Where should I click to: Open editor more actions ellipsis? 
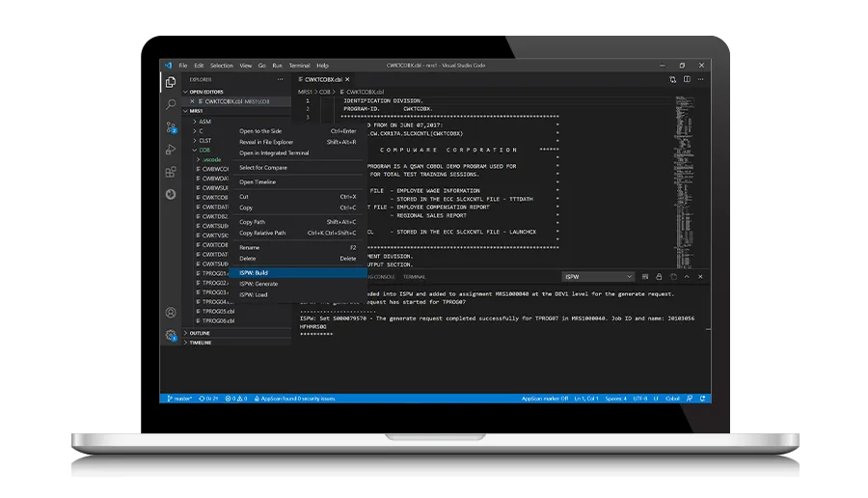(701, 79)
